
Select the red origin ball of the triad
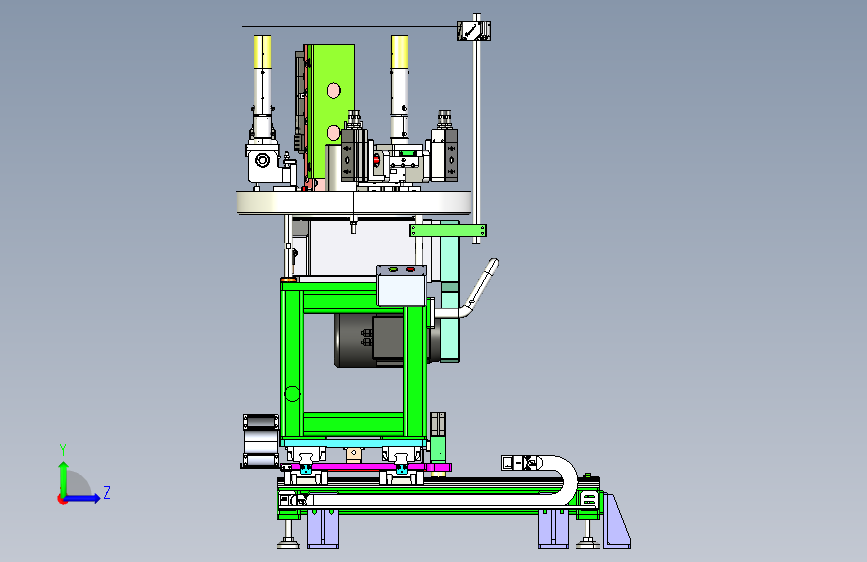click(62, 499)
